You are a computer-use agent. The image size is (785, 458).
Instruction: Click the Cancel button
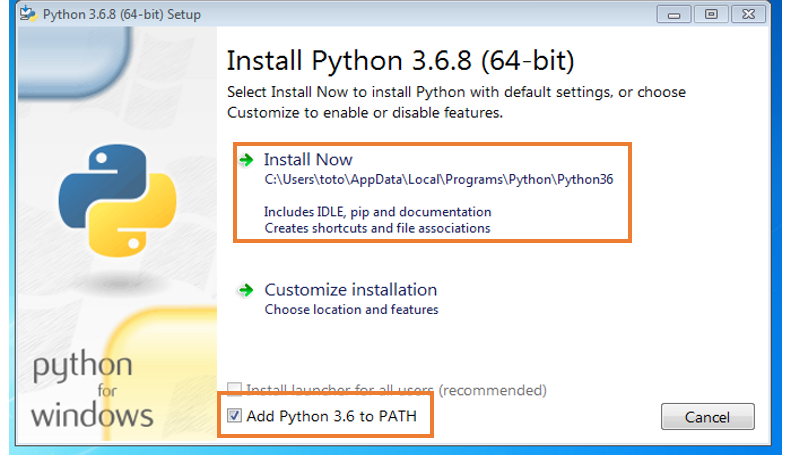tap(707, 416)
